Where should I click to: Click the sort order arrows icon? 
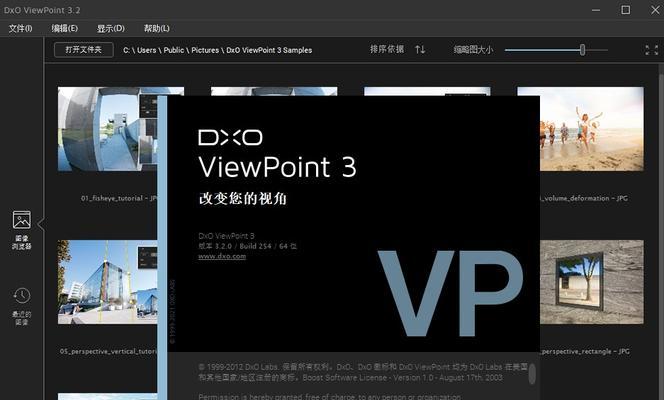(420, 50)
